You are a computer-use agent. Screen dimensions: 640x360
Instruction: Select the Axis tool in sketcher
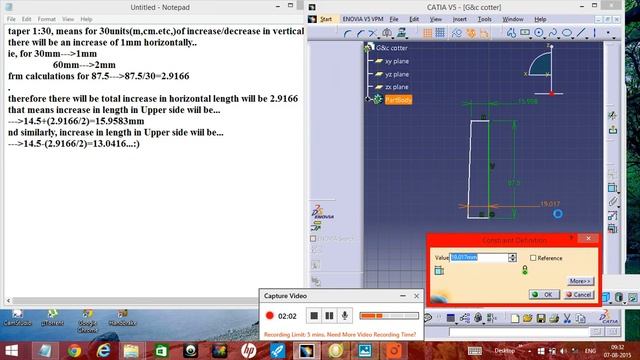(595, 33)
